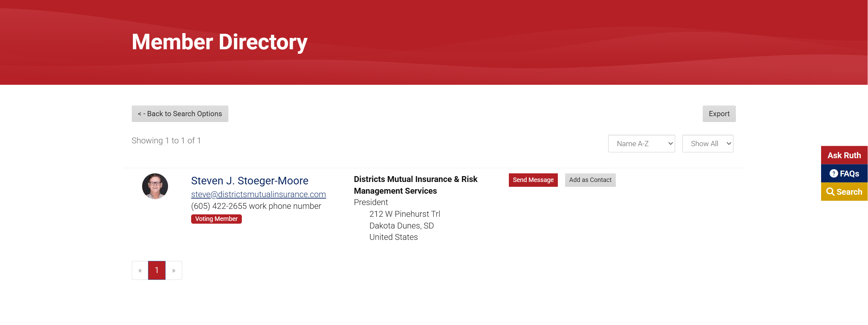
Task: Click the Member Directory page heading
Action: point(219,42)
